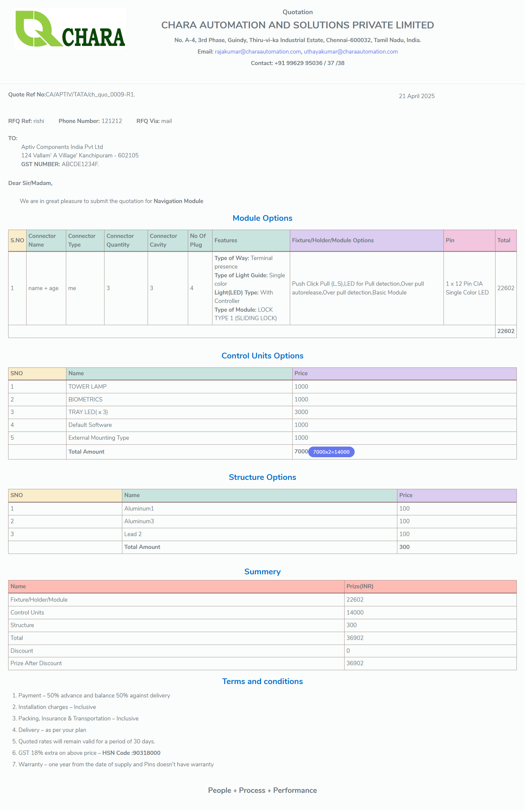
Task: Click the 7000x2=14000 badge
Action: (331, 452)
